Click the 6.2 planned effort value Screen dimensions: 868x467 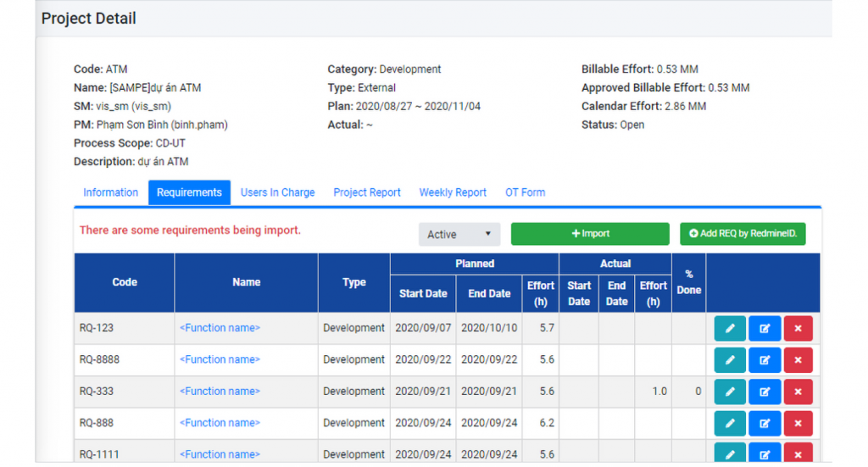547,423
